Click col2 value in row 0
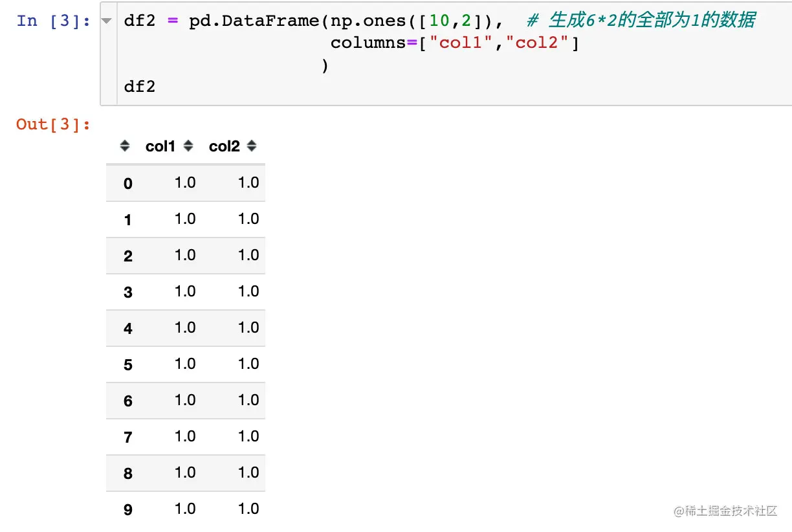 tap(248, 183)
